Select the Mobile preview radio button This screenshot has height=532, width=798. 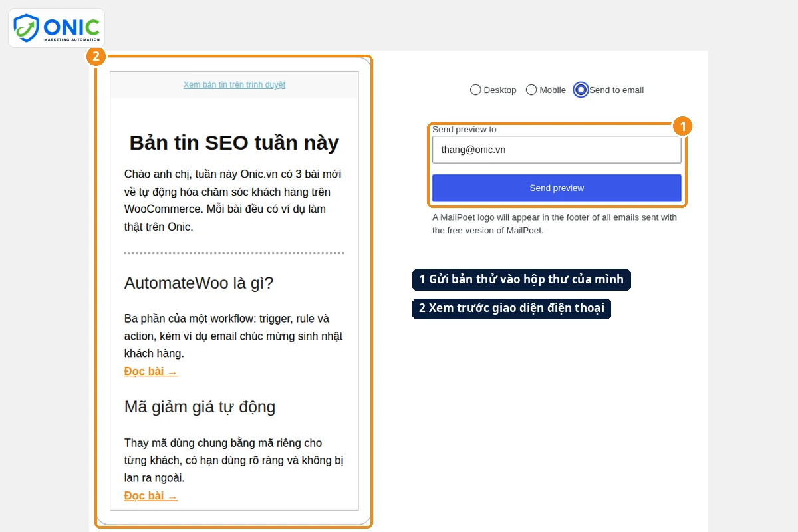click(x=531, y=90)
